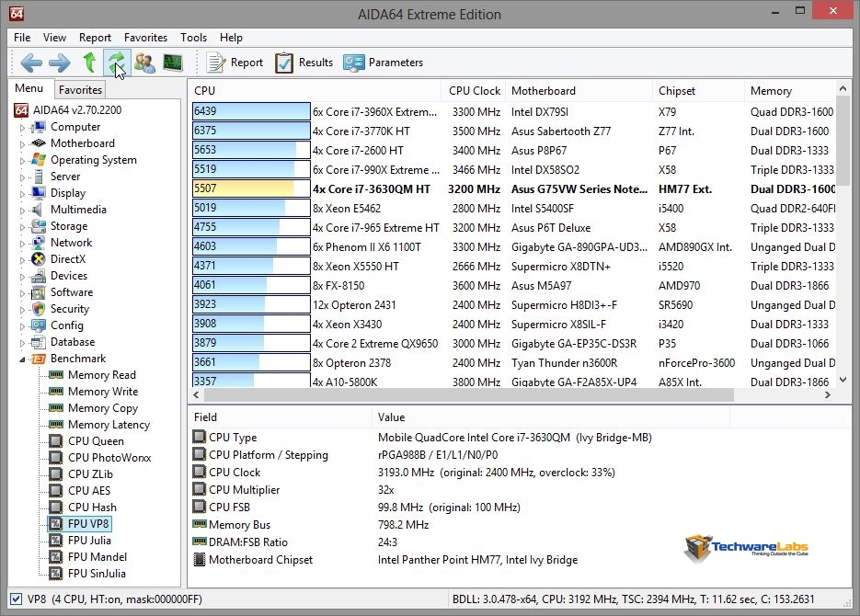This screenshot has height=616, width=860.
Task: Open the benchmark Results manager
Action: (x=304, y=63)
